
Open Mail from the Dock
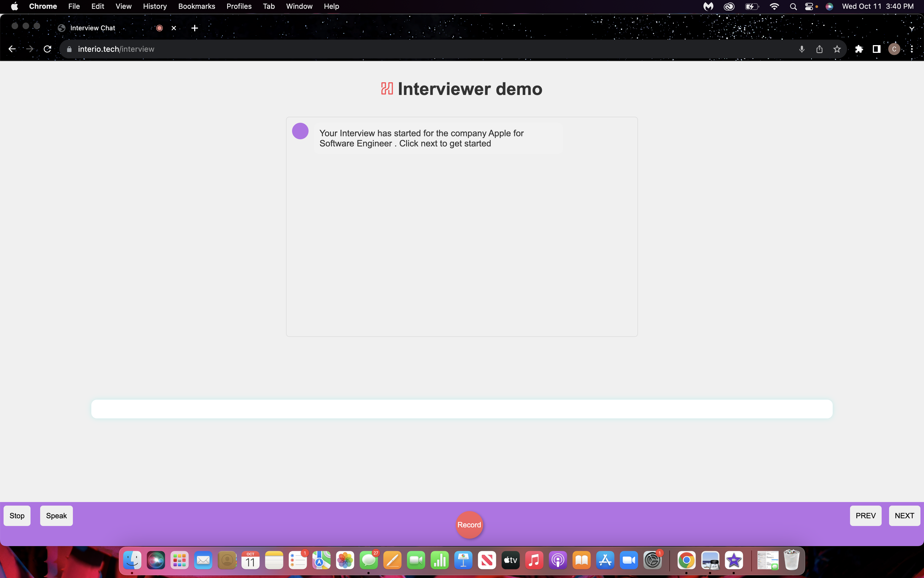(203, 560)
